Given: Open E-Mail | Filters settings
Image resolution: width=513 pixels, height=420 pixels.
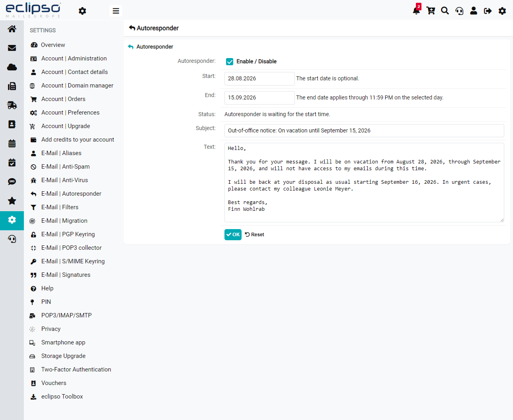Looking at the screenshot, I should [60, 207].
